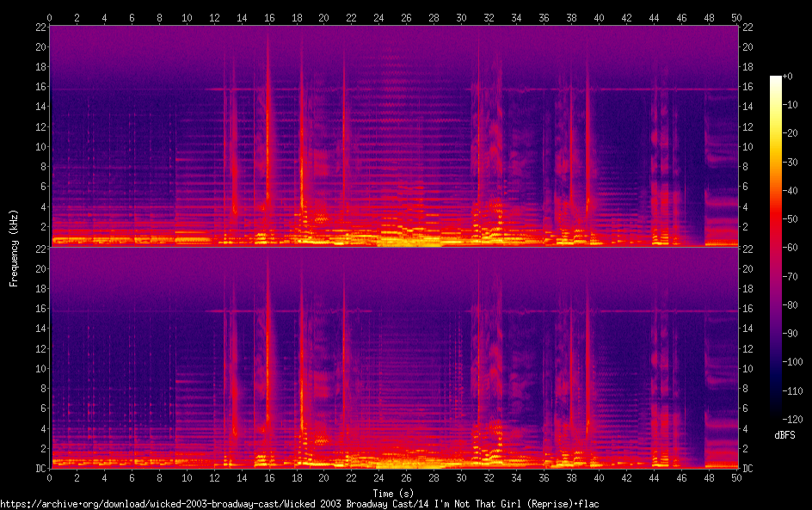Select the 16 second mark on the top time axis

coord(269,17)
